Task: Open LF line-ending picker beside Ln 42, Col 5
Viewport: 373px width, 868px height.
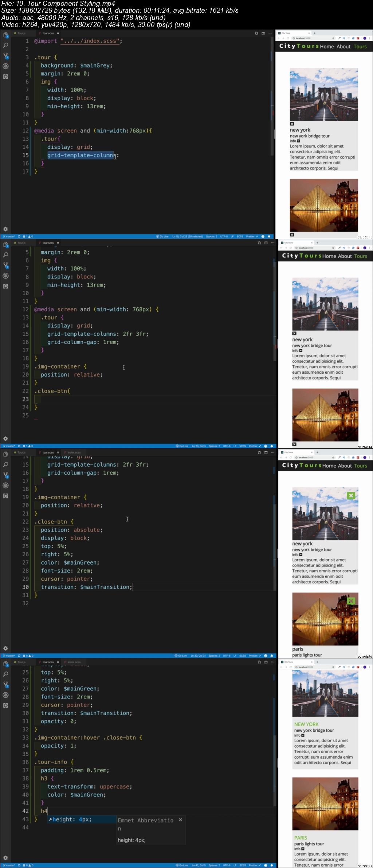Action: pos(235,865)
